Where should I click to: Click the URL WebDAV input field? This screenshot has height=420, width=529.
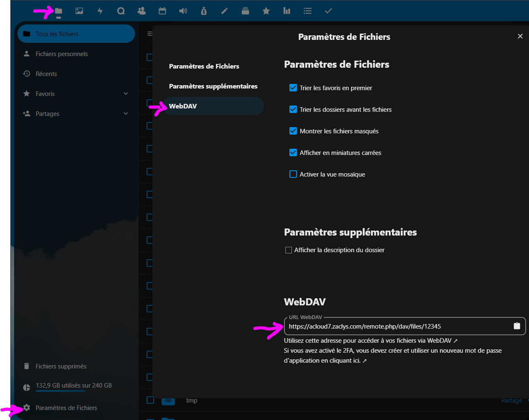point(394,327)
